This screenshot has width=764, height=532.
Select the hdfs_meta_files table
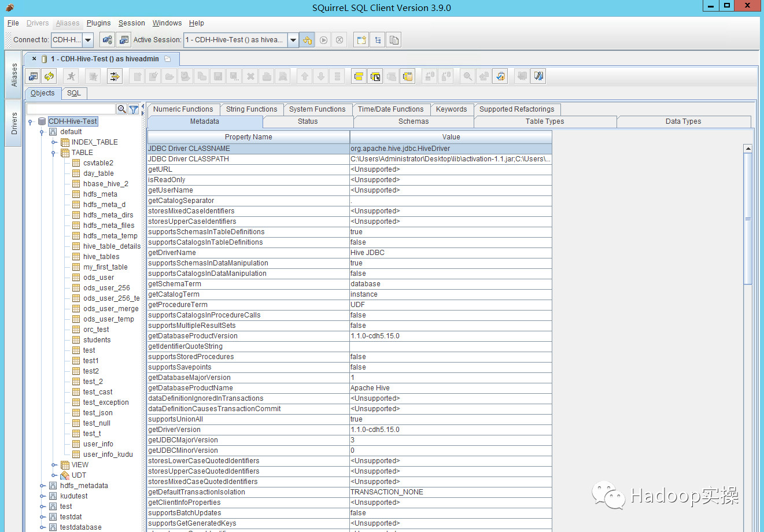coord(109,226)
